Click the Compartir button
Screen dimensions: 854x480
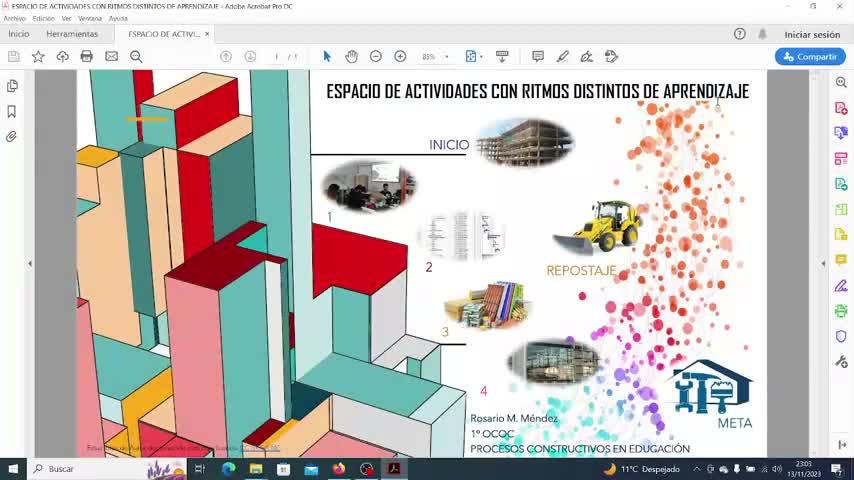pos(810,57)
